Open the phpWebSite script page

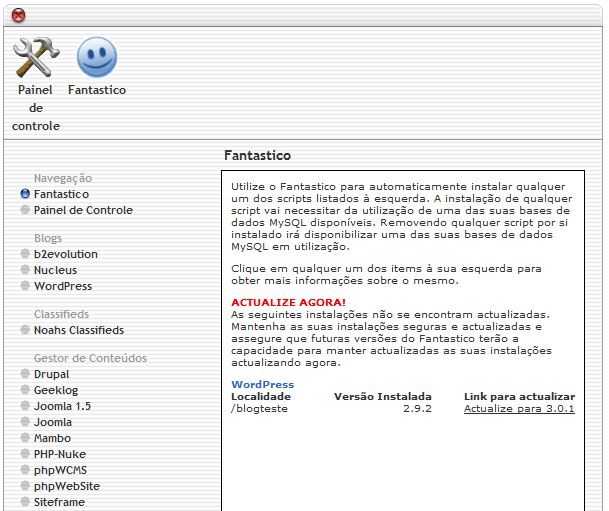tap(67, 486)
